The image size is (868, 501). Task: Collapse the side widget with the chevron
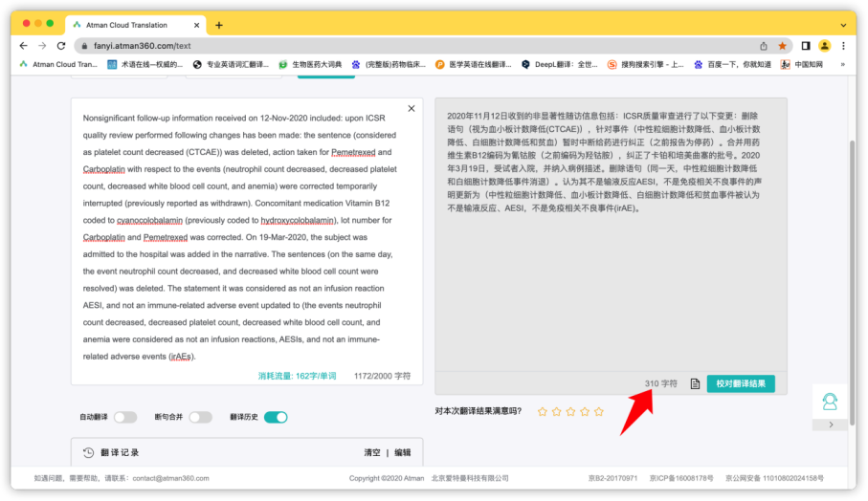click(x=831, y=425)
